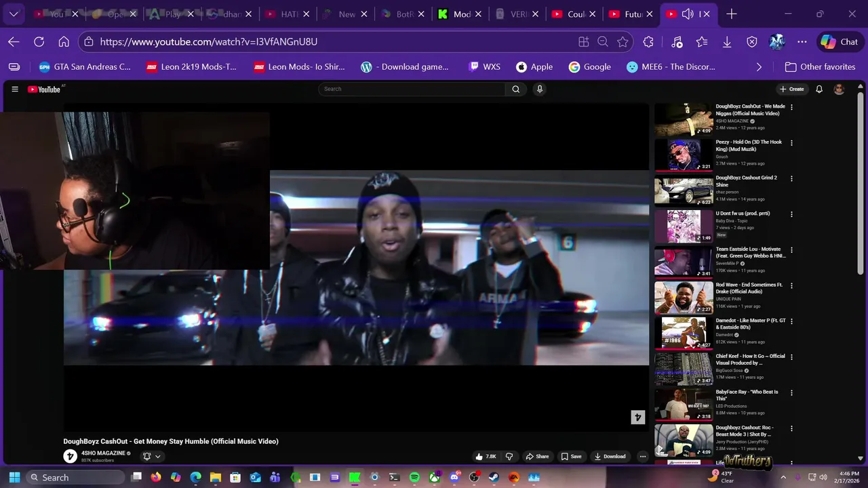The image size is (868, 488).
Task: Open options for Rod Wave End Sometimes
Action: coord(791,286)
